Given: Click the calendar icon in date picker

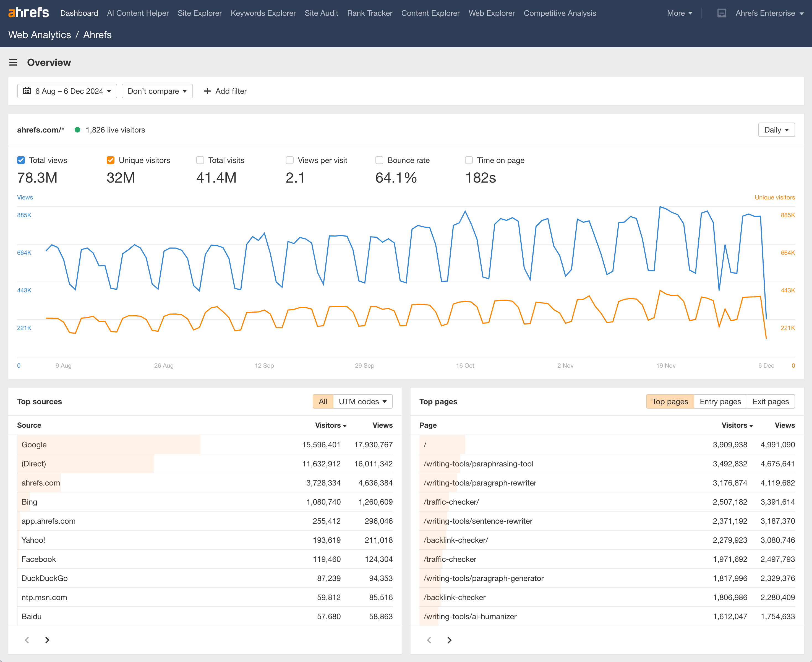Looking at the screenshot, I should click(x=27, y=91).
